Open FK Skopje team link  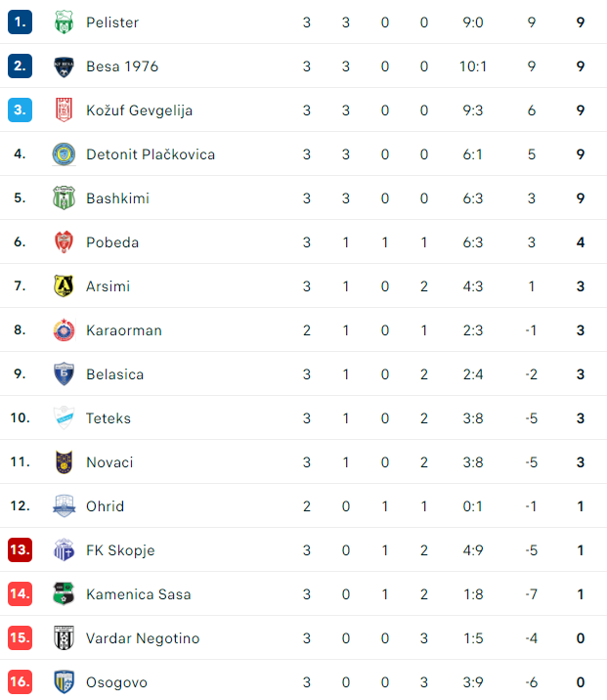[x=120, y=550]
